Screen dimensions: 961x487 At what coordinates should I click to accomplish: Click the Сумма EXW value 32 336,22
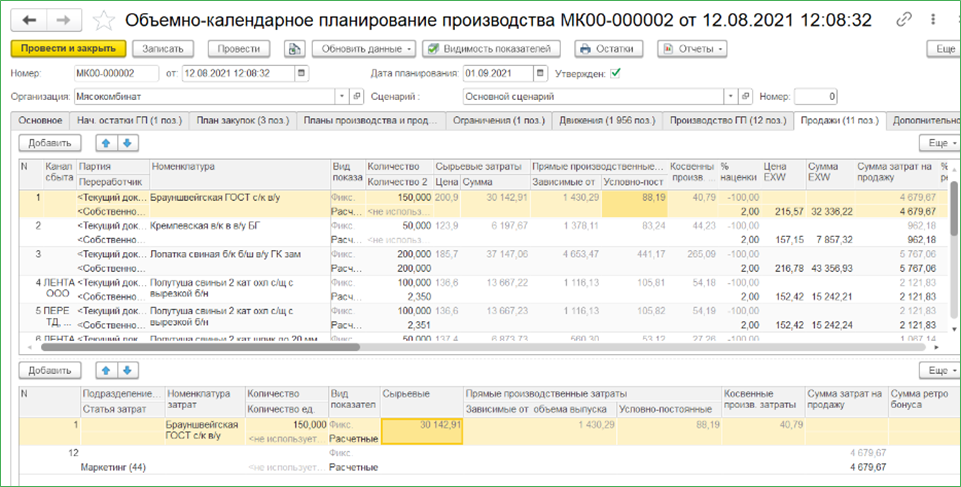(830, 212)
